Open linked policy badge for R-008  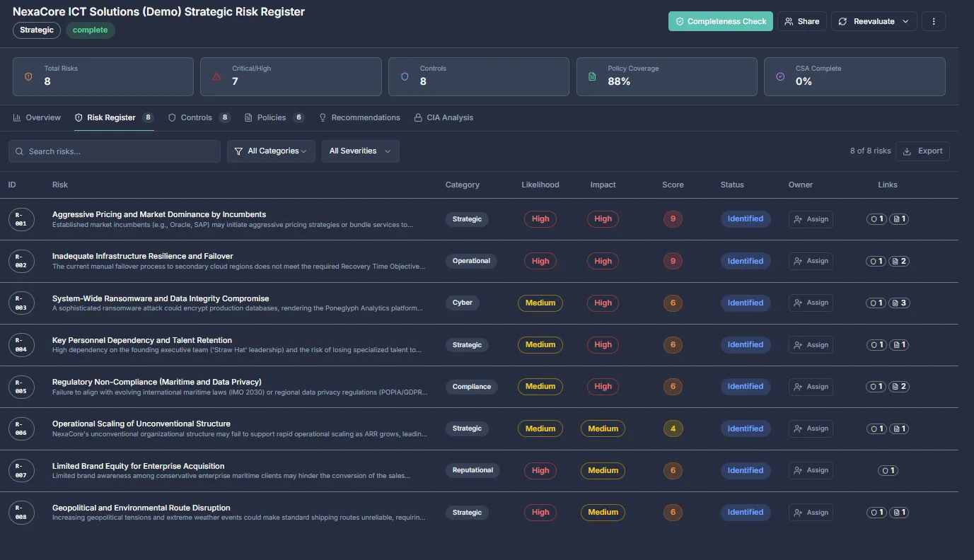point(899,513)
